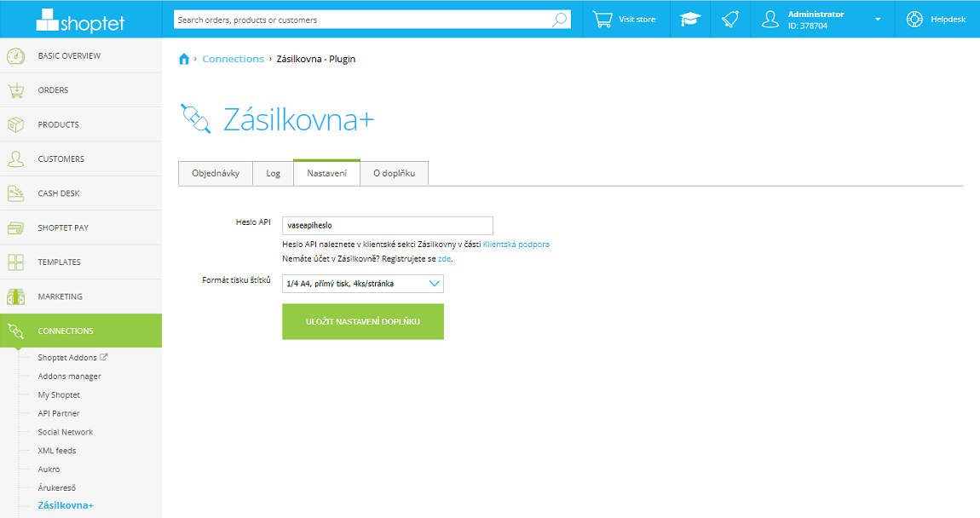Open the Orders menu item
This screenshot has height=518, width=980.
pos(81,90)
